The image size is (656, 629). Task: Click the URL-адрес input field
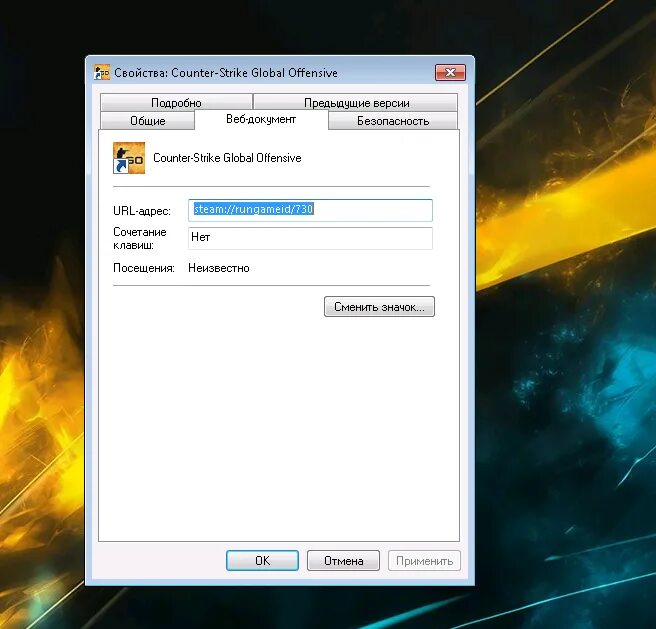pos(310,210)
